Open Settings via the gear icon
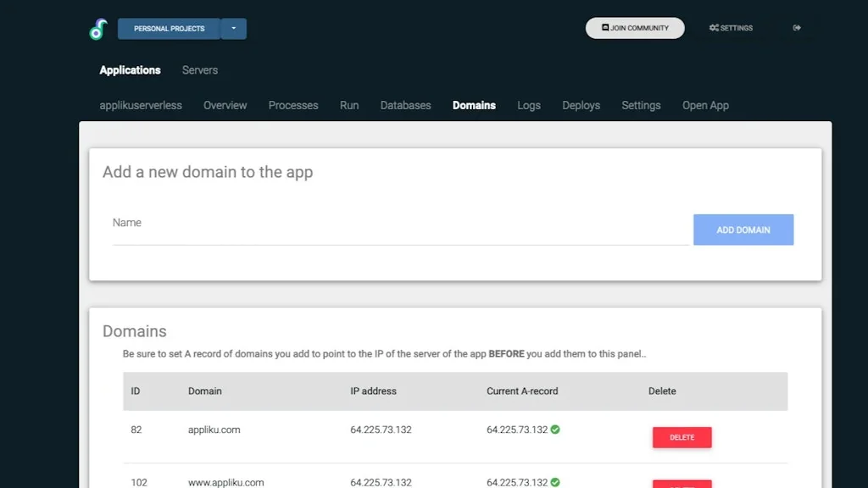Screen dimensions: 868x488 [730, 27]
